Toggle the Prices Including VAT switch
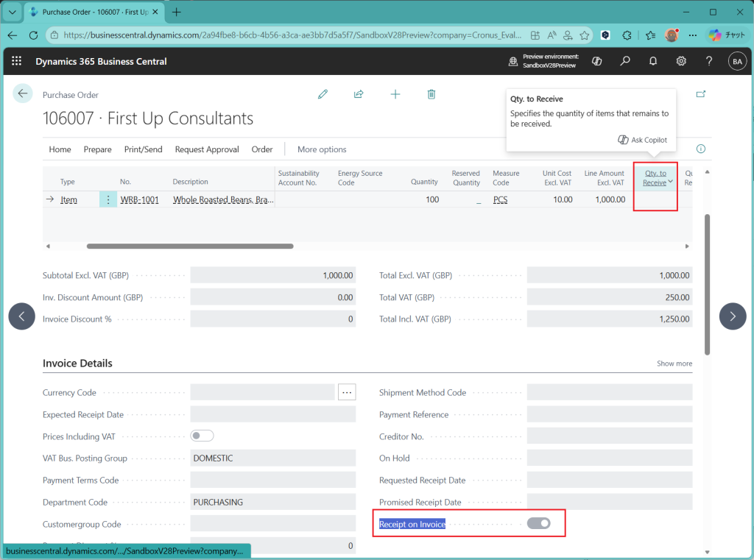 tap(202, 436)
